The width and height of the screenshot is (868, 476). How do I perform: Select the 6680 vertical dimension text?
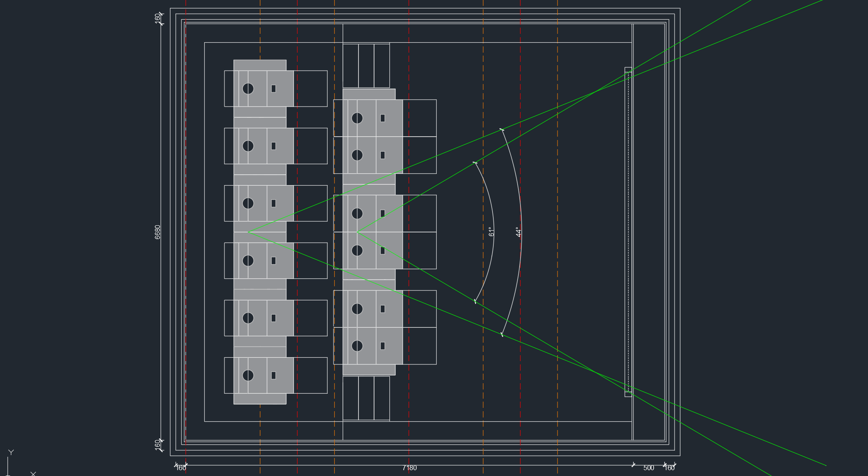pos(158,232)
